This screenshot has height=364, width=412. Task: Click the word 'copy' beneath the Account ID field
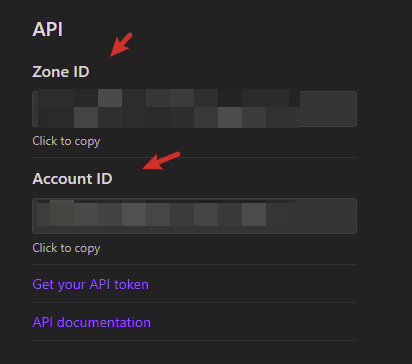tap(87, 249)
